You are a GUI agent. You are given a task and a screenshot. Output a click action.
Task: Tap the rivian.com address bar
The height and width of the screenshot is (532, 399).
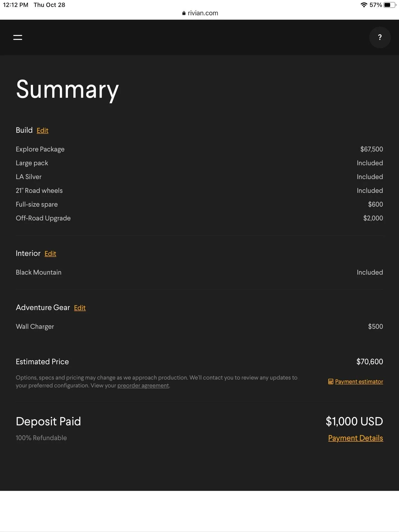(x=200, y=13)
